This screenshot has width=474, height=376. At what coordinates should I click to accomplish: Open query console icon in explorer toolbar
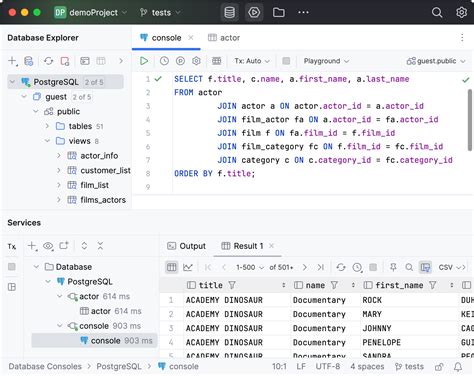click(x=85, y=61)
